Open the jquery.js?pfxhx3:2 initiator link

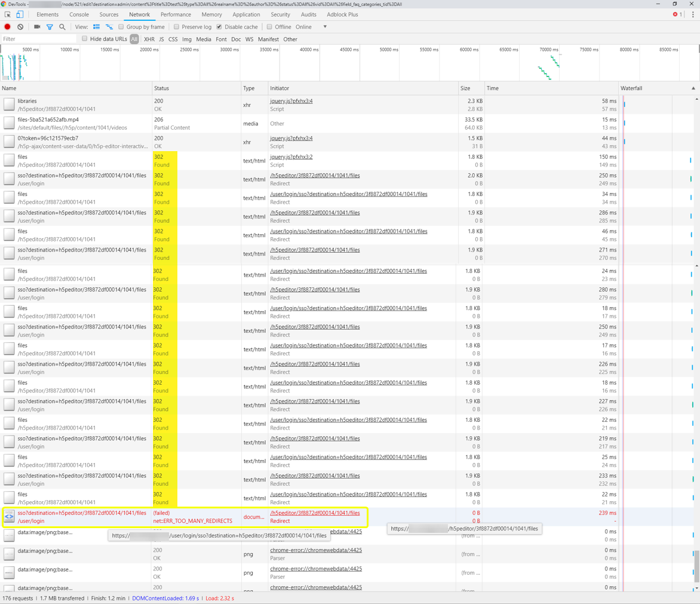291,157
